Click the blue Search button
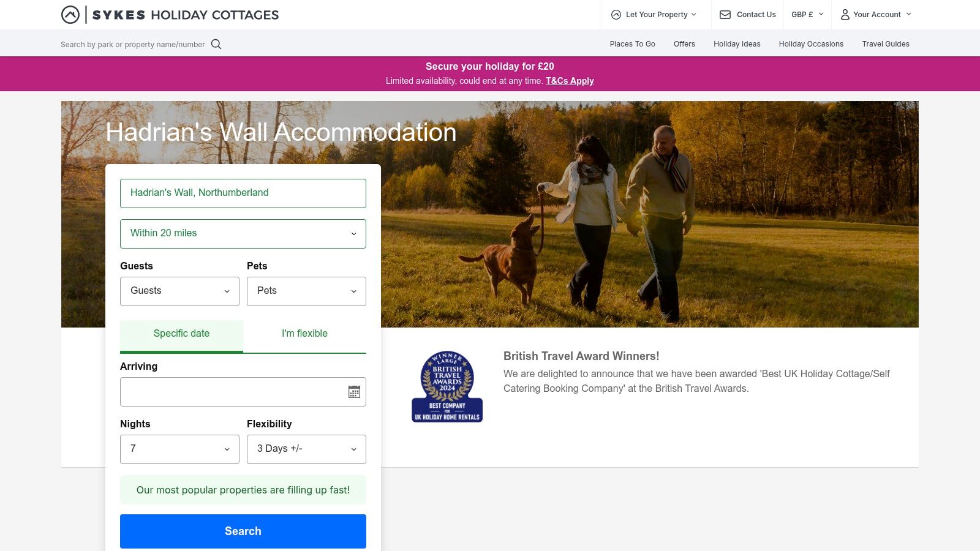Screen dimensions: 980x551 [x=243, y=531]
